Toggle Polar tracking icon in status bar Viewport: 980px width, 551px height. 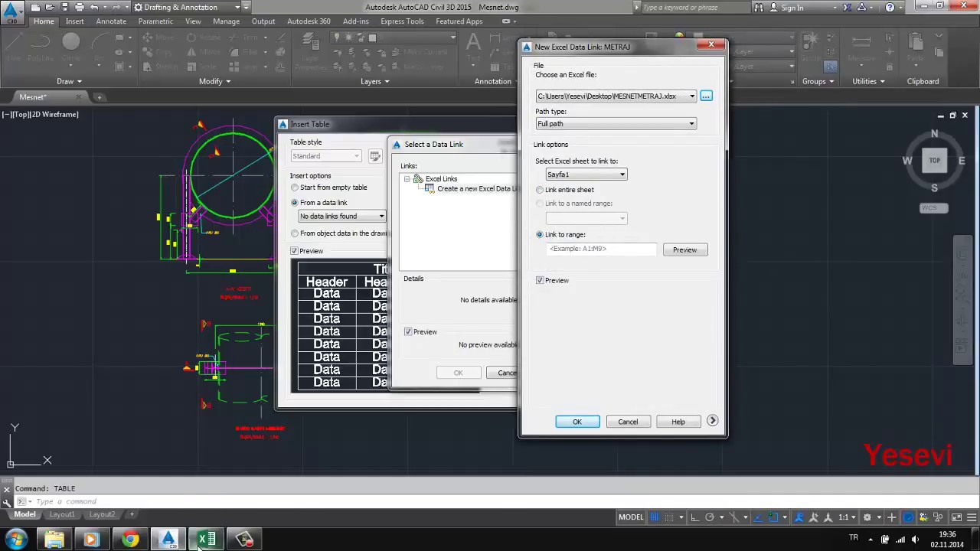710,517
